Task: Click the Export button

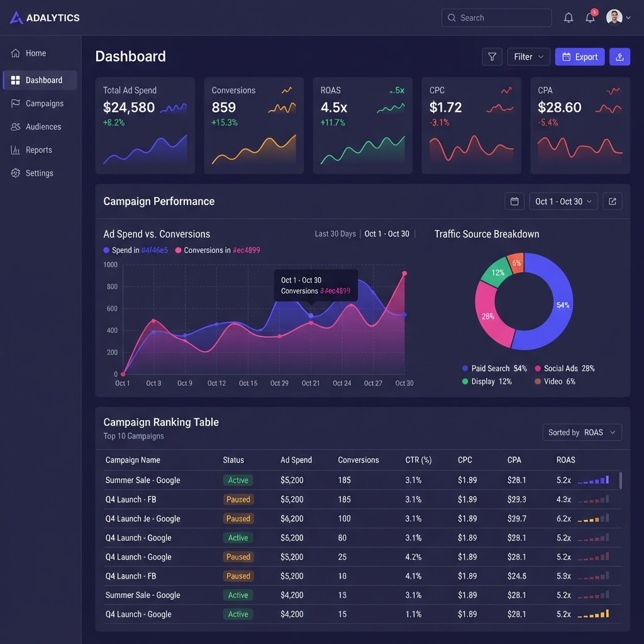Action: (579, 57)
